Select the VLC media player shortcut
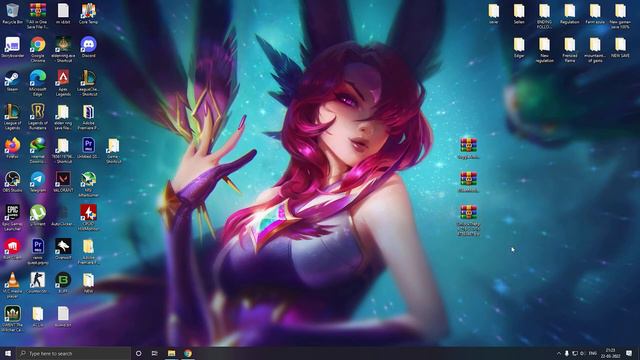The height and width of the screenshot is (360, 640). (12, 285)
